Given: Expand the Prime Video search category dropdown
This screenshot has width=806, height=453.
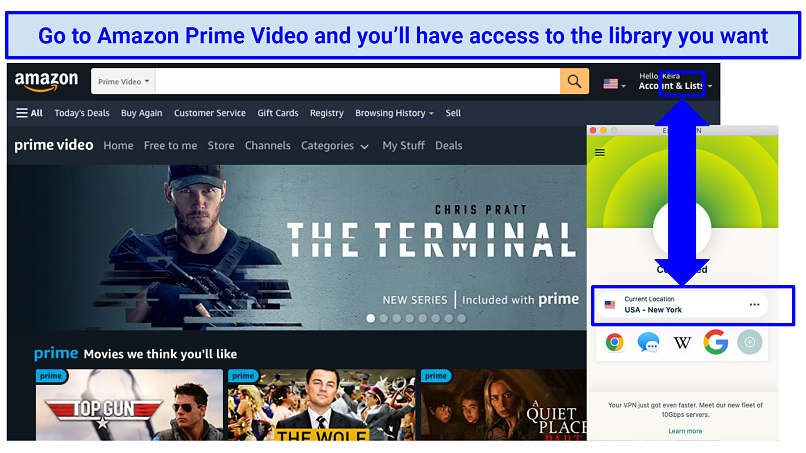Looking at the screenshot, I should coord(123,81).
